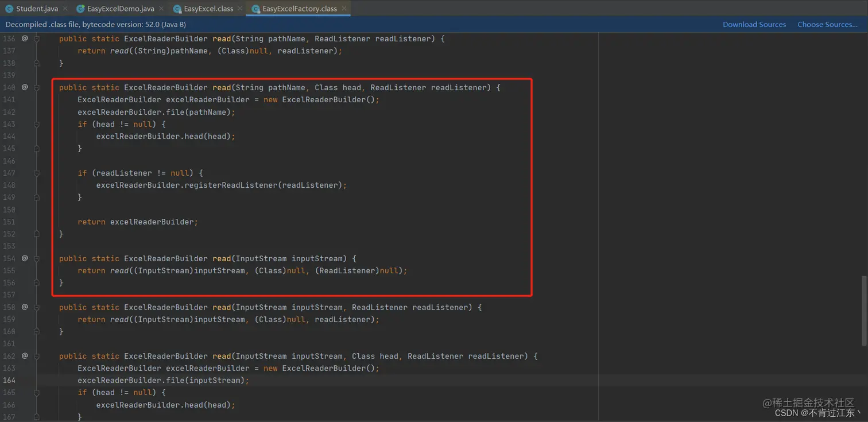
Task: Collapse the method starting on line 158
Action: pyautogui.click(x=37, y=308)
